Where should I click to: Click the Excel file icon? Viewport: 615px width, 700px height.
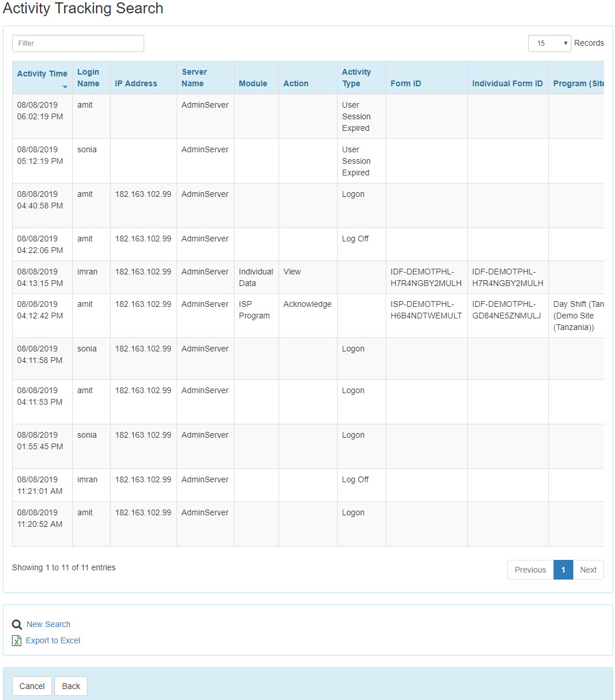pos(17,640)
